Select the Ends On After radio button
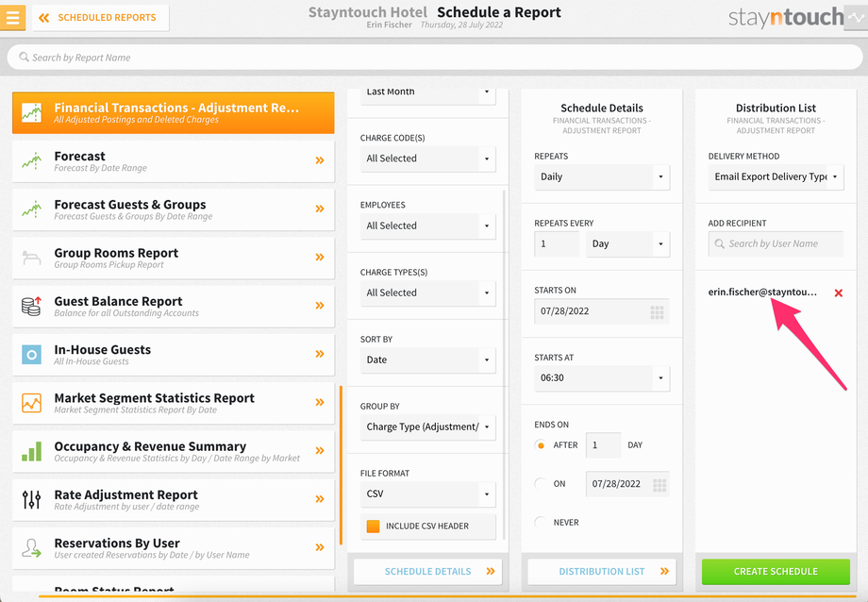 coord(541,445)
